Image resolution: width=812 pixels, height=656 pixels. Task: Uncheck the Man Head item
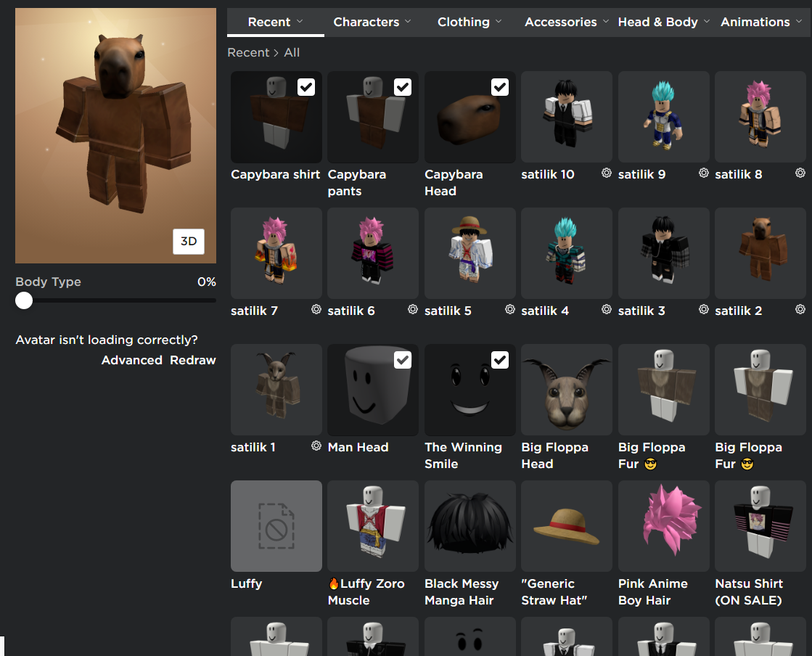point(403,360)
